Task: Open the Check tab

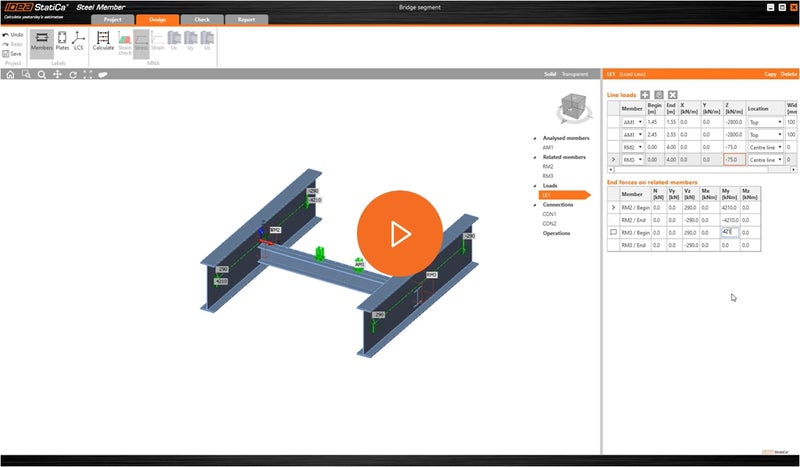Action: click(202, 19)
